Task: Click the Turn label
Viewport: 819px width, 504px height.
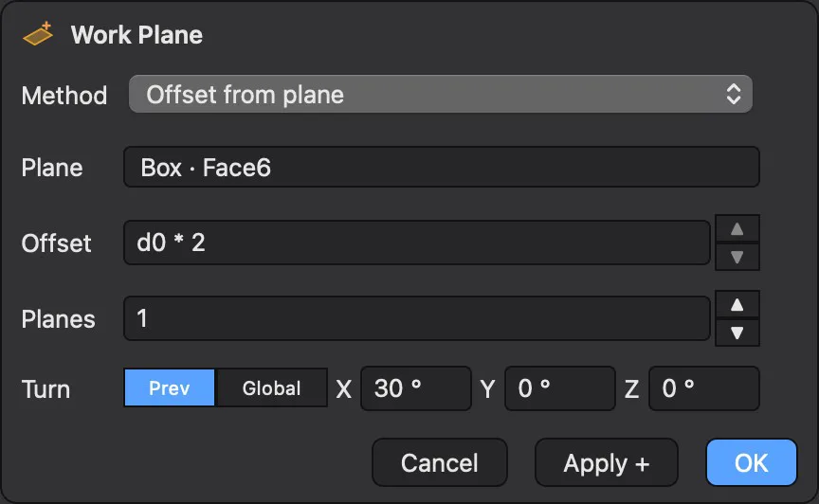Action: point(45,389)
